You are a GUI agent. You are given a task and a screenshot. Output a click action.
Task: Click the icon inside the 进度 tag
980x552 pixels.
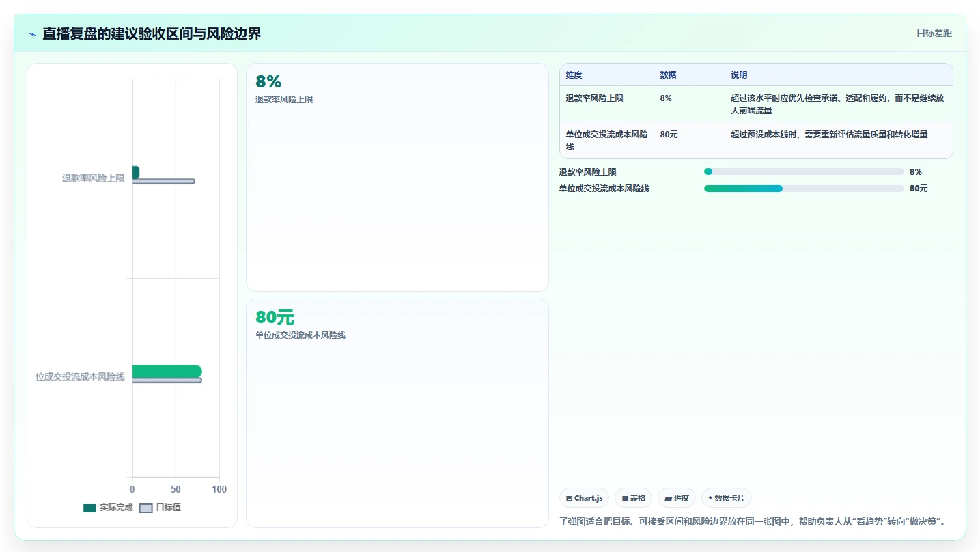668,499
